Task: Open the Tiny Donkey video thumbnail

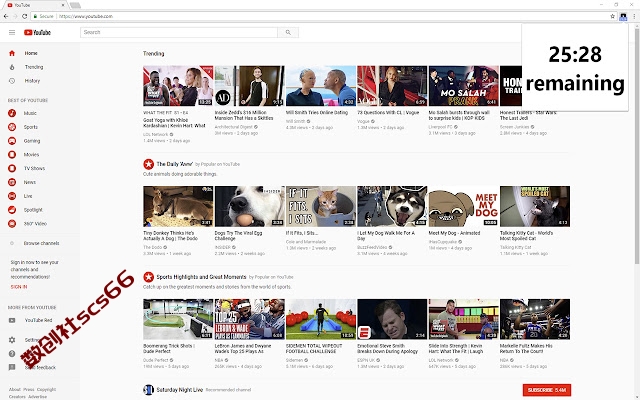Action: click(x=178, y=206)
